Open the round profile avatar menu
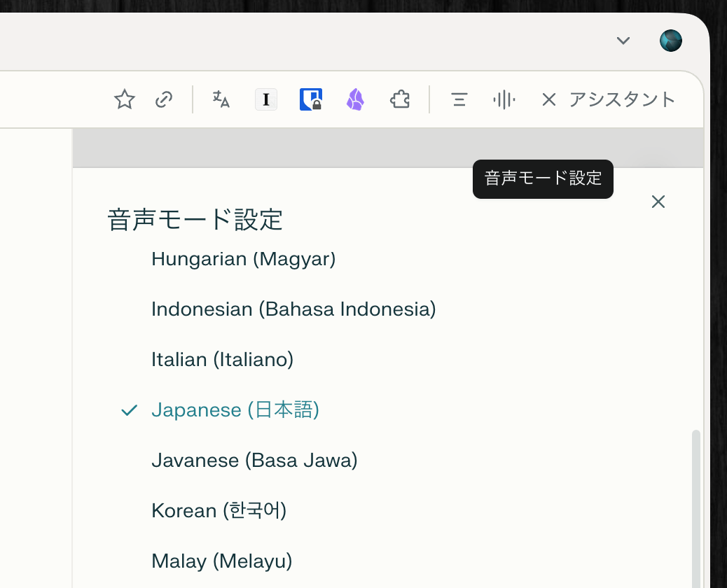 pos(670,41)
